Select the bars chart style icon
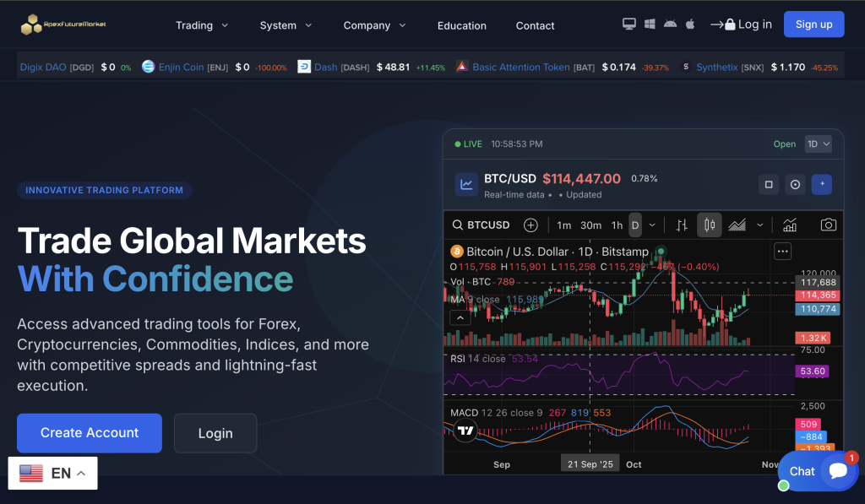 (x=682, y=225)
